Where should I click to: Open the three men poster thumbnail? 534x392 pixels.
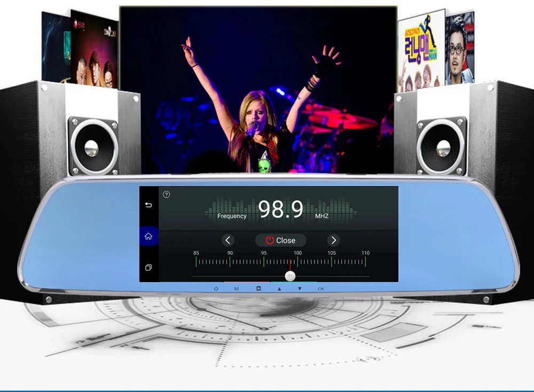(x=95, y=50)
